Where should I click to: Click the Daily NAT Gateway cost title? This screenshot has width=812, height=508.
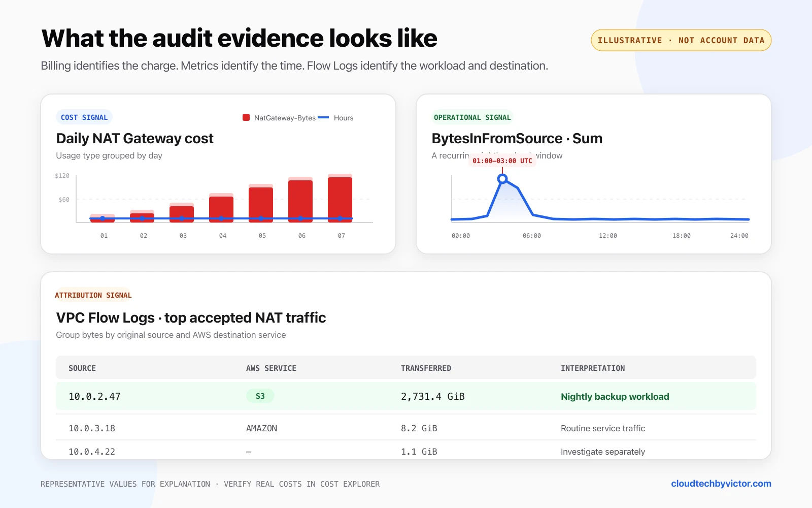pos(135,139)
